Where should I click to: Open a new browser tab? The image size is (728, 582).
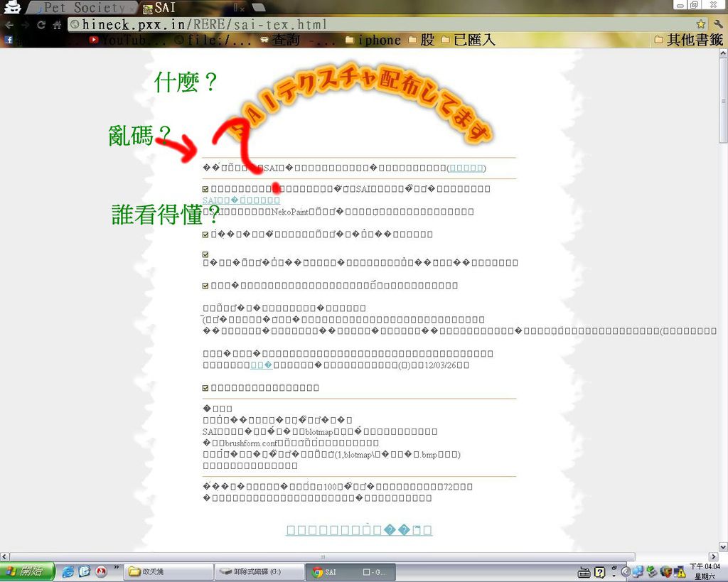pos(259,7)
